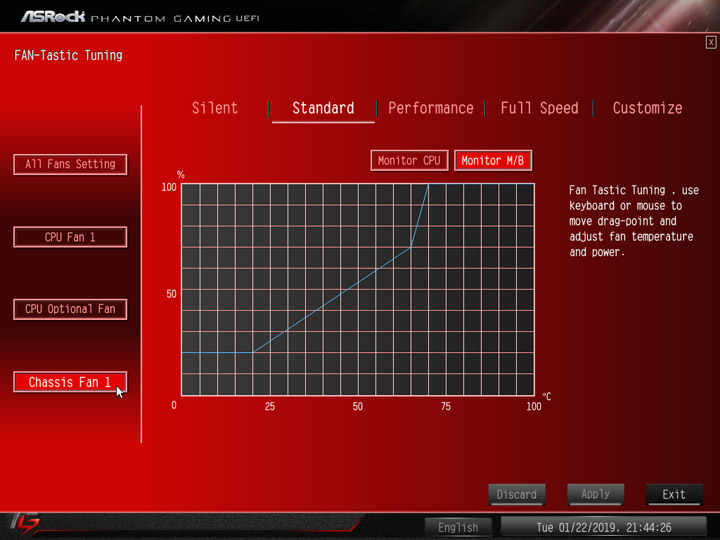The height and width of the screenshot is (540, 720).
Task: Close the window with the X icon
Action: 711,43
